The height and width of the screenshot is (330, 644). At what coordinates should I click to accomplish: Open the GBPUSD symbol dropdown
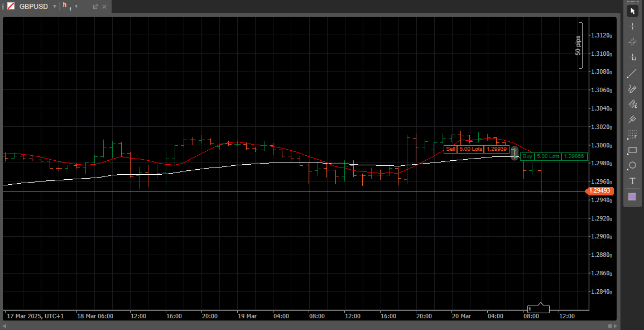[55, 7]
